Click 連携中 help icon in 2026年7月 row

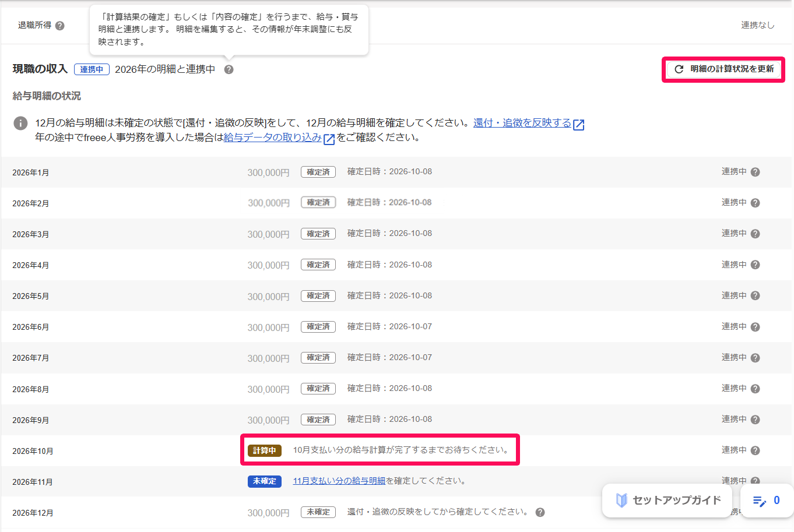755,358
